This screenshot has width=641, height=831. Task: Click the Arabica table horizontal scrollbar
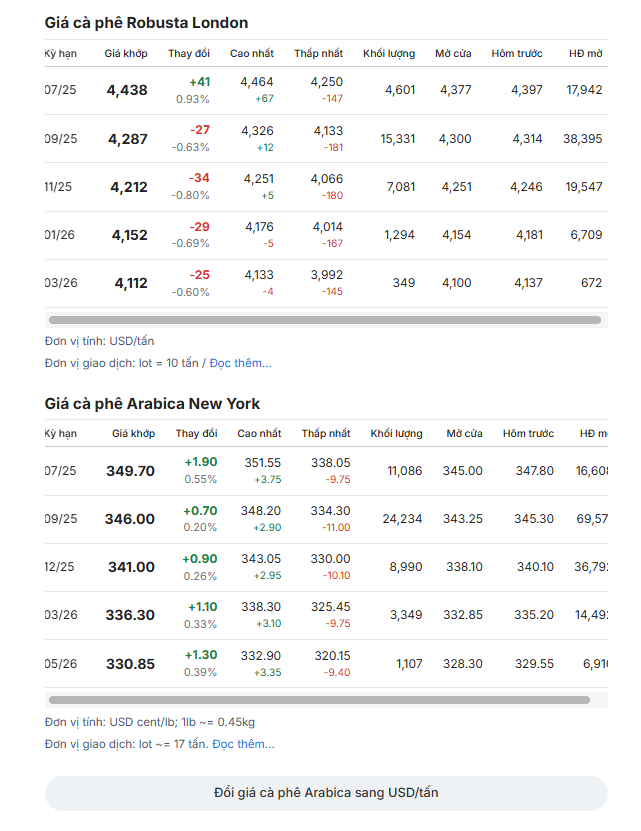(319, 700)
